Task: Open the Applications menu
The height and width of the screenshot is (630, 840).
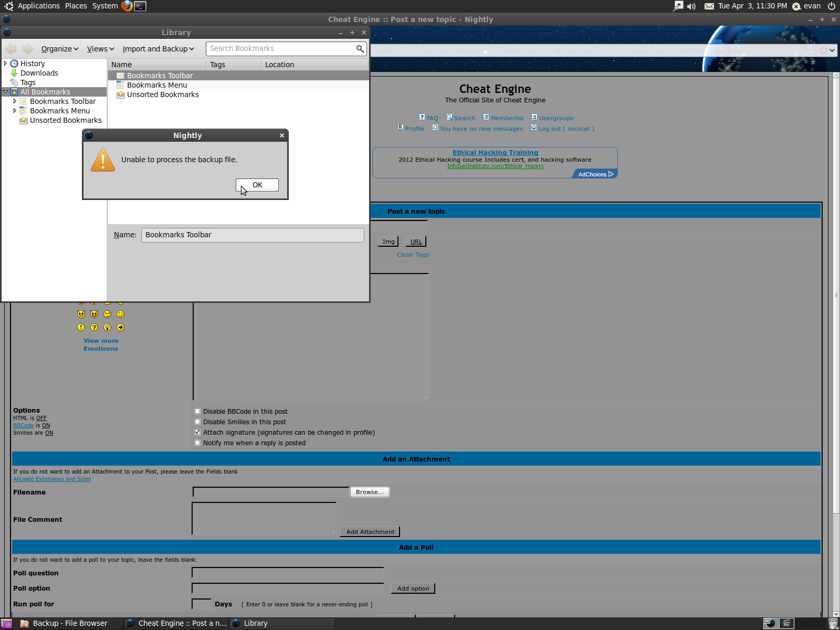Action: [x=39, y=6]
